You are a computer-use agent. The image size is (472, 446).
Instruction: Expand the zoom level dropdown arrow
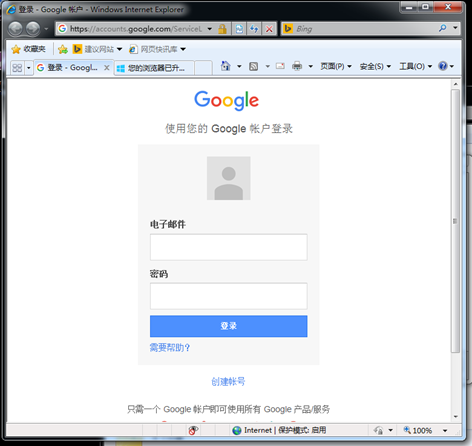coord(445,430)
